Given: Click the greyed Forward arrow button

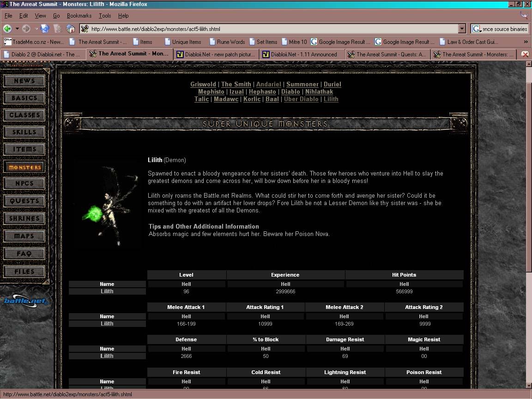Looking at the screenshot, I should (x=26, y=29).
